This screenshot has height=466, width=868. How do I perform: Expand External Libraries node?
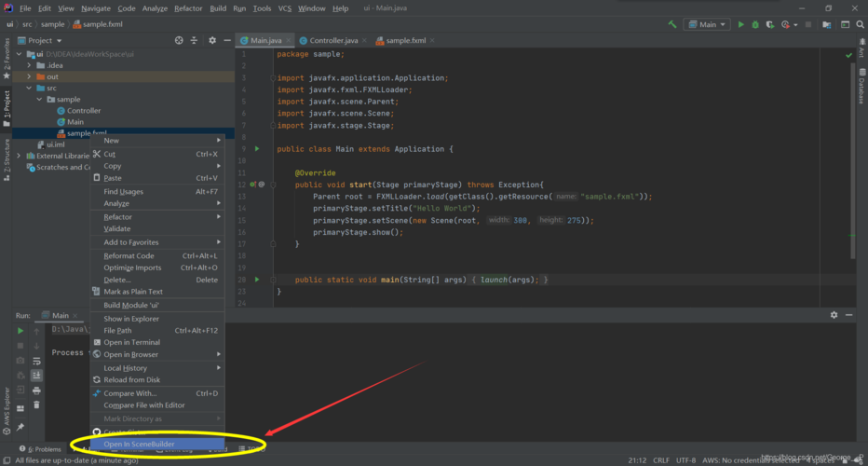(x=20, y=156)
